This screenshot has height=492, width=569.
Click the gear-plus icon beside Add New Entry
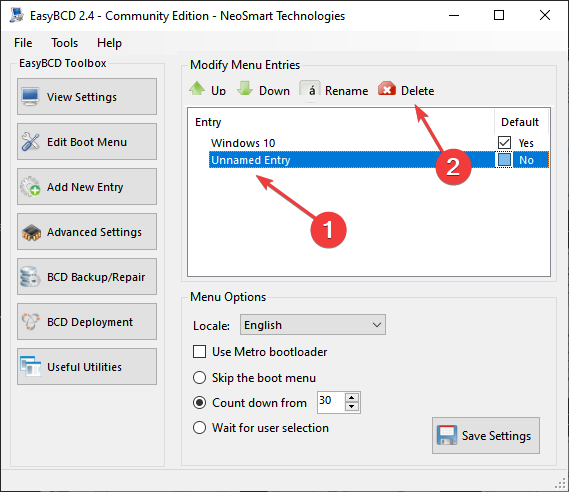[30, 186]
